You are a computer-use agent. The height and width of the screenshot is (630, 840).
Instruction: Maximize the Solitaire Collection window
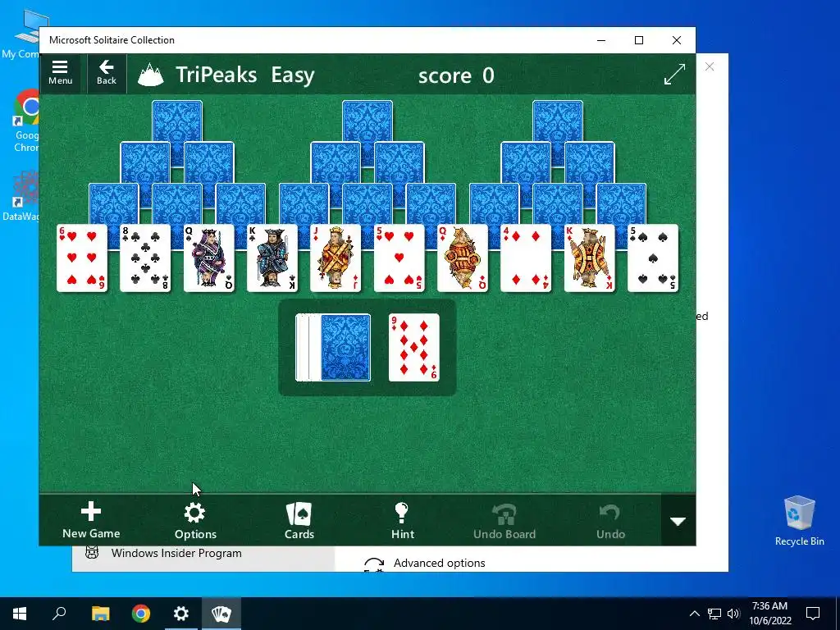pos(638,40)
